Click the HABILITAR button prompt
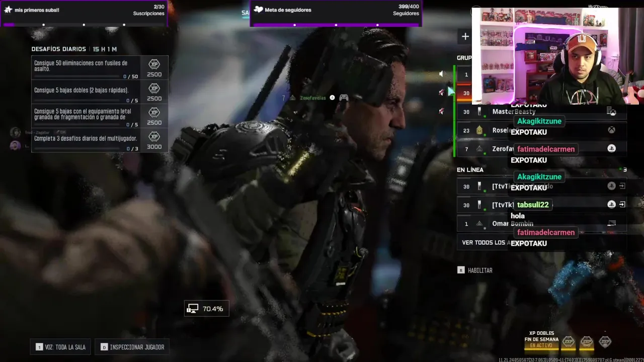Screen dimensions: 644x362 tap(475, 270)
